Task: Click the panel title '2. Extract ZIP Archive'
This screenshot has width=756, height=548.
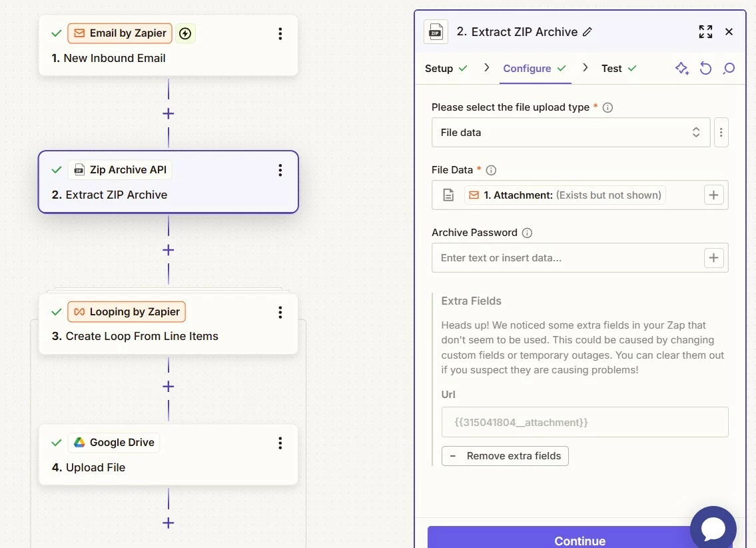Action: tap(517, 32)
